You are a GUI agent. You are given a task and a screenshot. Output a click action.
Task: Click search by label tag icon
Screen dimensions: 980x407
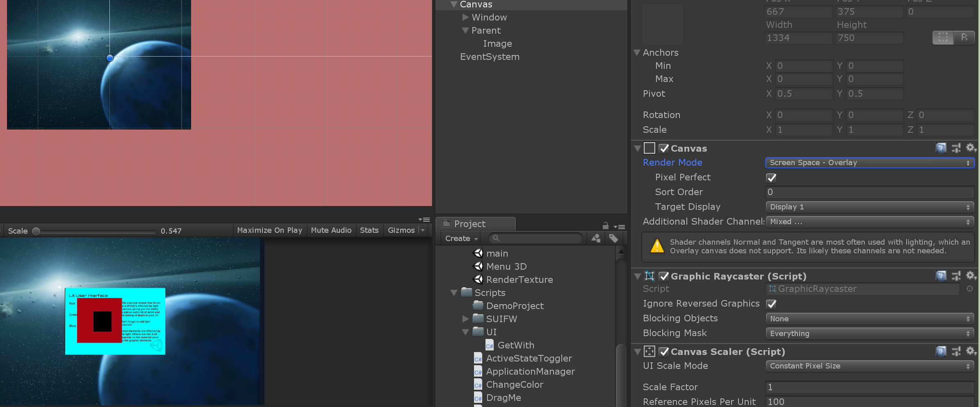pos(614,238)
